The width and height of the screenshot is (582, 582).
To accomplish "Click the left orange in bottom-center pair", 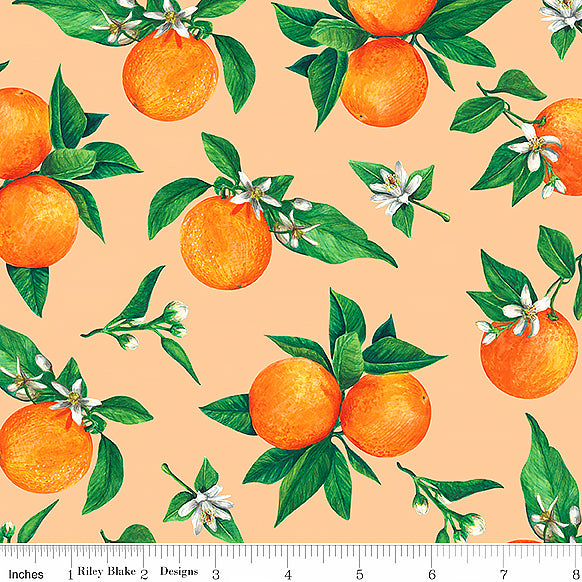I will [295, 403].
